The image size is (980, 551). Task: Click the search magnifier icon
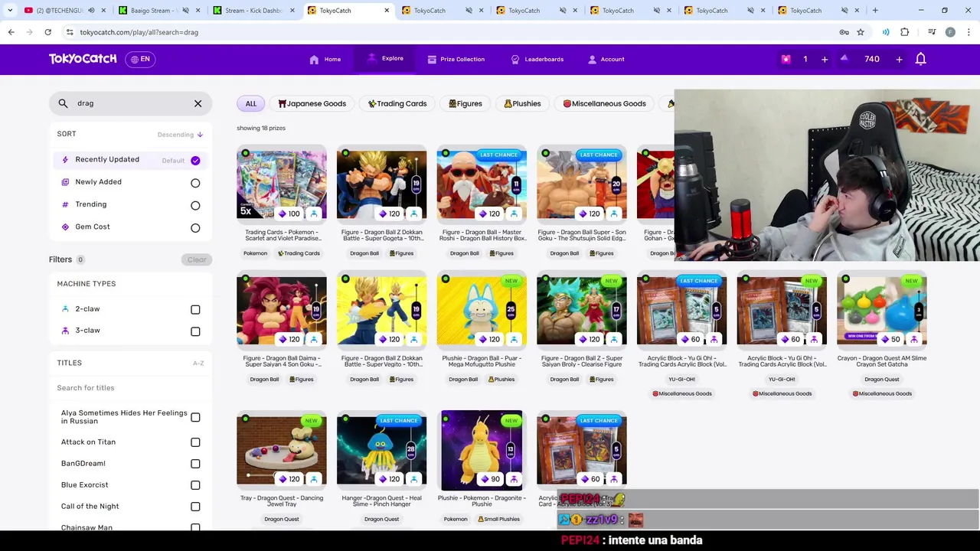click(63, 103)
